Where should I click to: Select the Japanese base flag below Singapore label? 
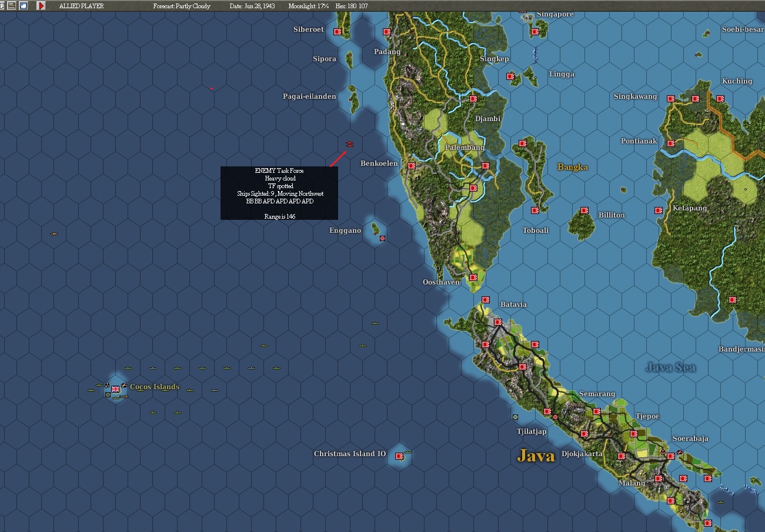tap(535, 32)
